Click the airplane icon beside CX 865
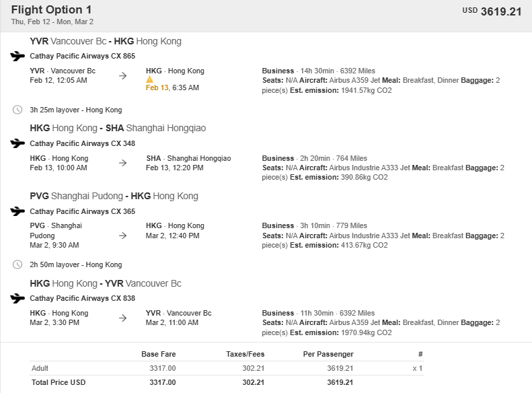 point(17,56)
